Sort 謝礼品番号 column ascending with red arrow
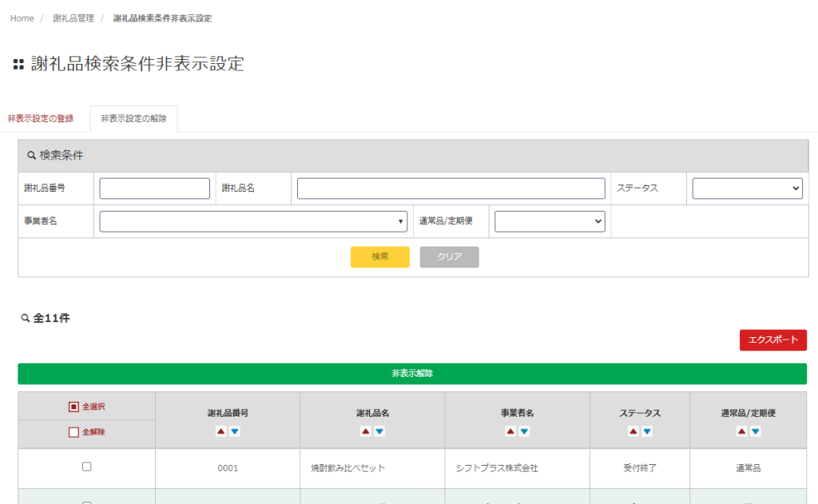 pyautogui.click(x=220, y=431)
